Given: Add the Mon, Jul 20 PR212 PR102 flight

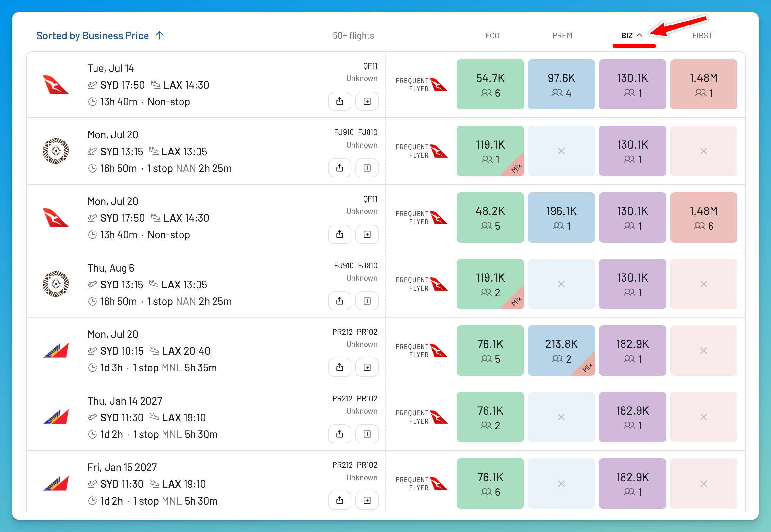Looking at the screenshot, I should point(367,367).
